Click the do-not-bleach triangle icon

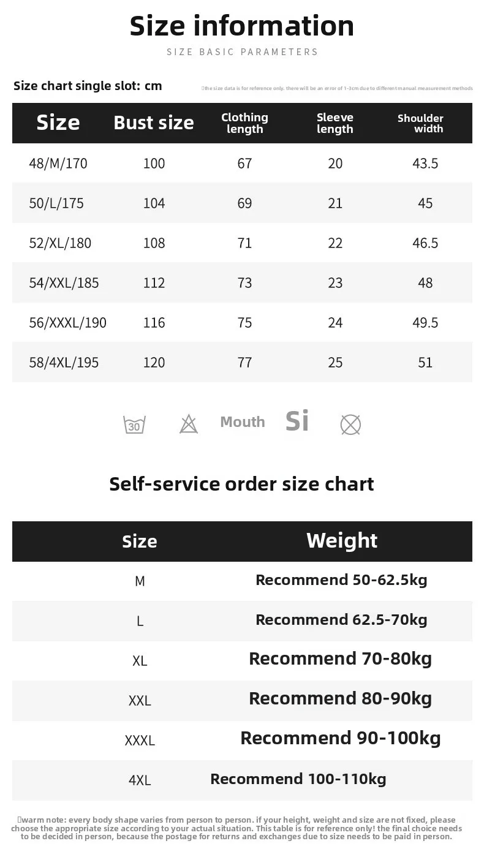coord(189,424)
